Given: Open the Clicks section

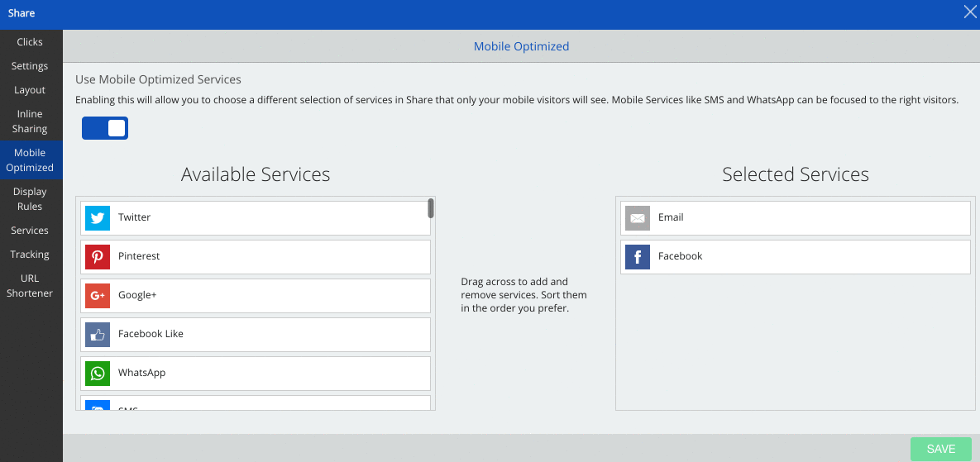Looking at the screenshot, I should click(30, 42).
